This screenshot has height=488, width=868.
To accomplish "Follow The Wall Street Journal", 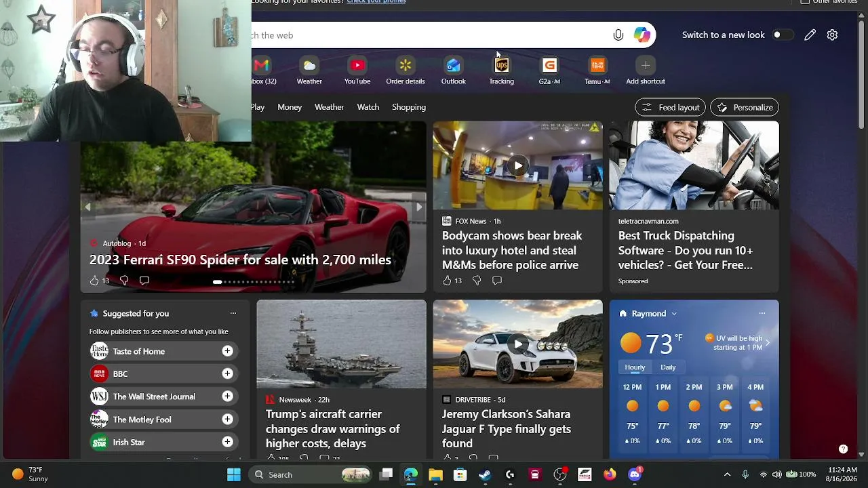I will click(x=227, y=396).
